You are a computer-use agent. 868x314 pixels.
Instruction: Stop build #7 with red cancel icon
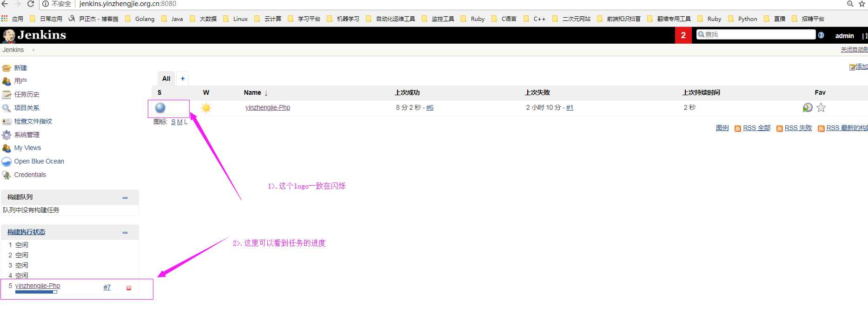pyautogui.click(x=129, y=288)
